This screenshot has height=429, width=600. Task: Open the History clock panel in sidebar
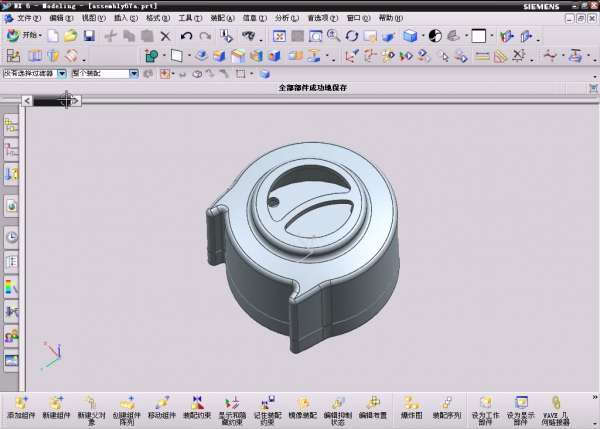[x=12, y=237]
